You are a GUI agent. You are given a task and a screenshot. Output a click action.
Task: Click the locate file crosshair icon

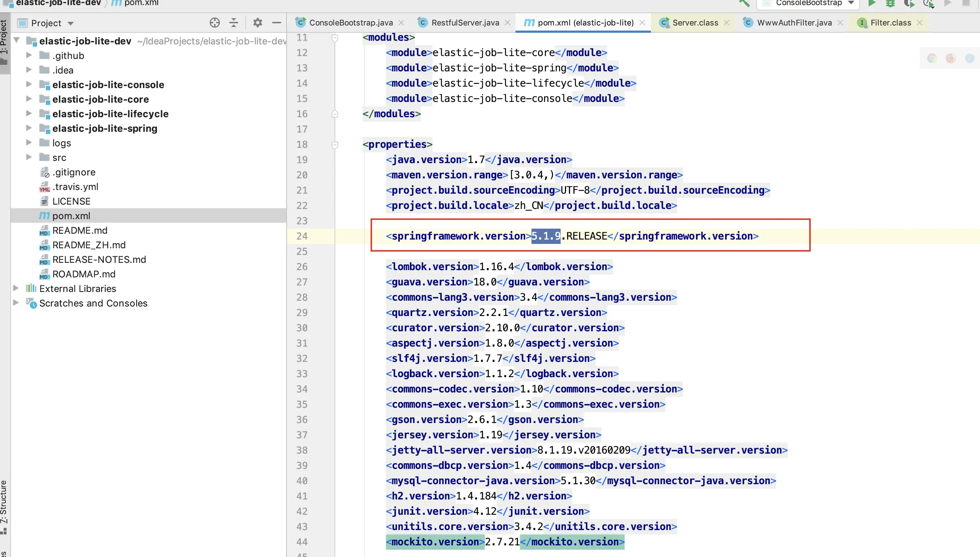(214, 23)
